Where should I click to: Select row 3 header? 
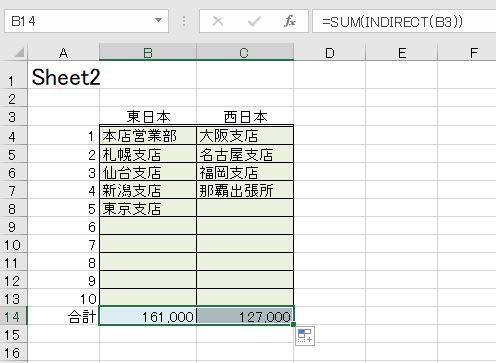point(13,116)
